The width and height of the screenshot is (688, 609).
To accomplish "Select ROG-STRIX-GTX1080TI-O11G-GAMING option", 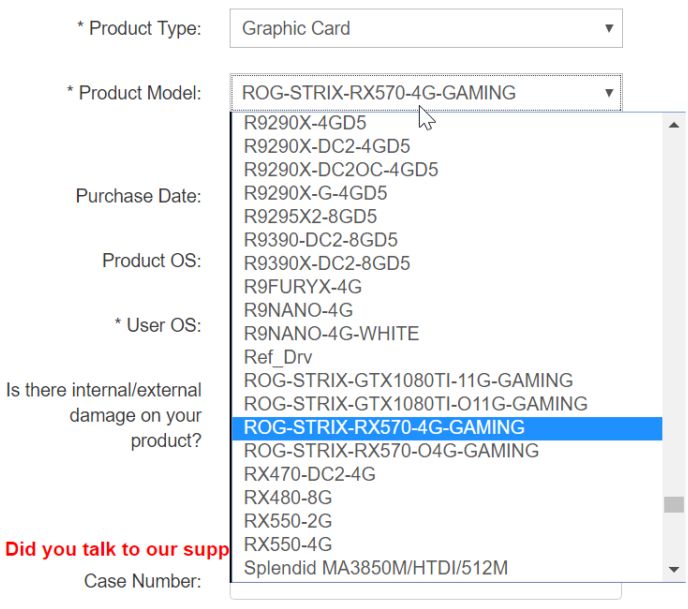I will tap(415, 404).
